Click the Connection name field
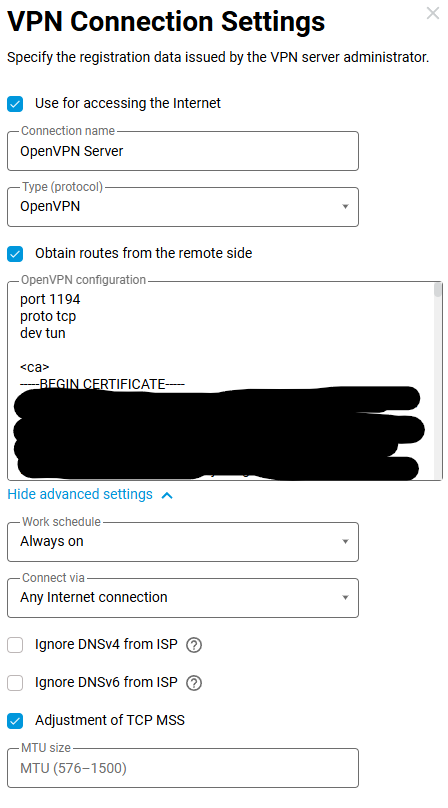The image size is (448, 808). coord(182,151)
